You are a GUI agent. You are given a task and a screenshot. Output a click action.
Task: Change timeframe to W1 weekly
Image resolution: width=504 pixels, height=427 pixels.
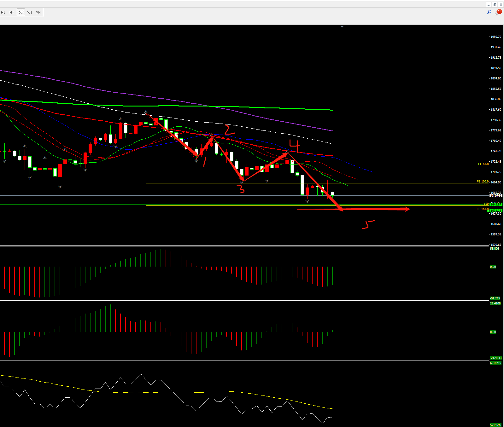[x=30, y=13]
